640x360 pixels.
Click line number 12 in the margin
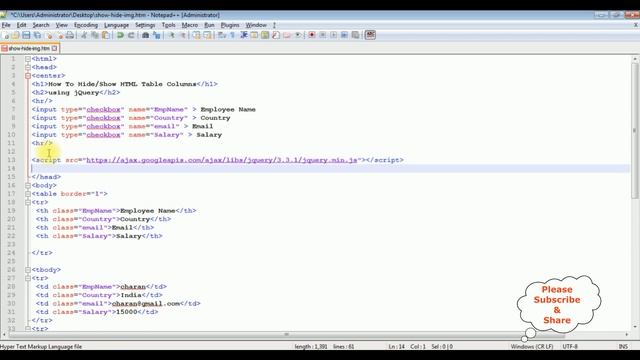pyautogui.click(x=11, y=152)
